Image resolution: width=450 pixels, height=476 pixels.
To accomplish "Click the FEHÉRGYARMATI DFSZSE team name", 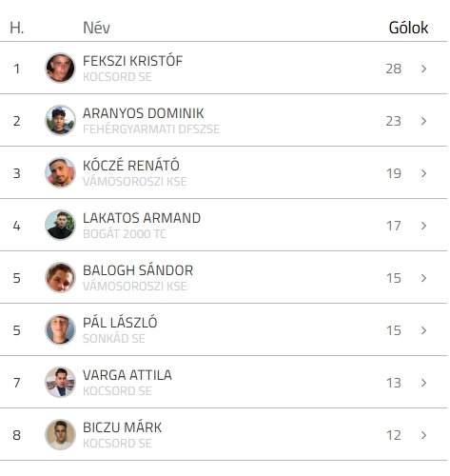I will pyautogui.click(x=151, y=129).
